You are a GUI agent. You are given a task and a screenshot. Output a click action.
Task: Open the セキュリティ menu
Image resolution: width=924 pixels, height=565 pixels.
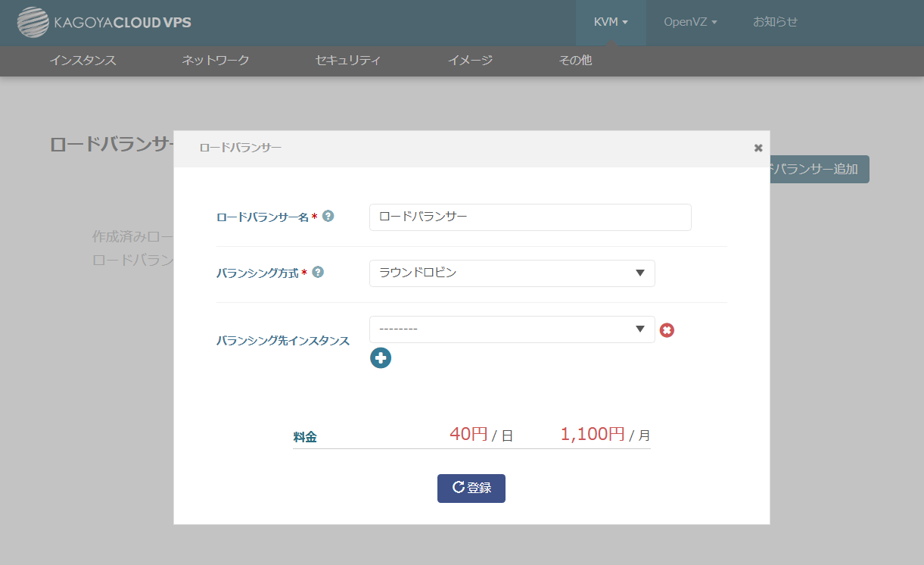click(x=348, y=61)
